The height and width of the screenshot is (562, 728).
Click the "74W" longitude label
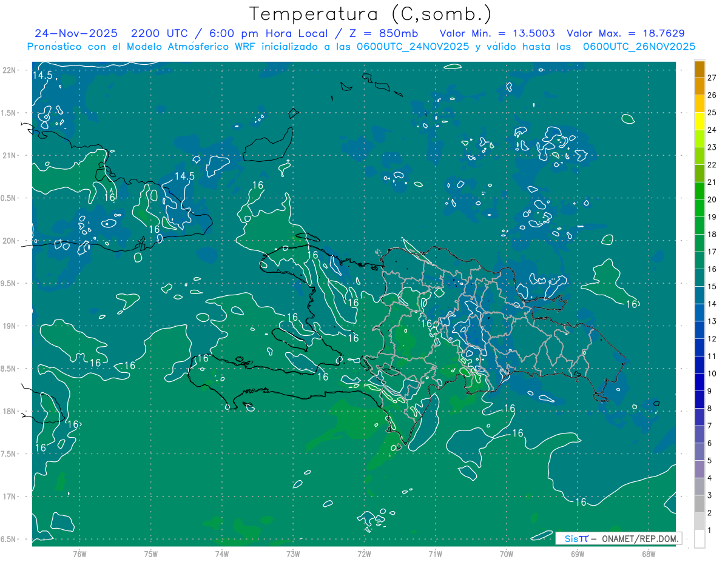tap(221, 554)
